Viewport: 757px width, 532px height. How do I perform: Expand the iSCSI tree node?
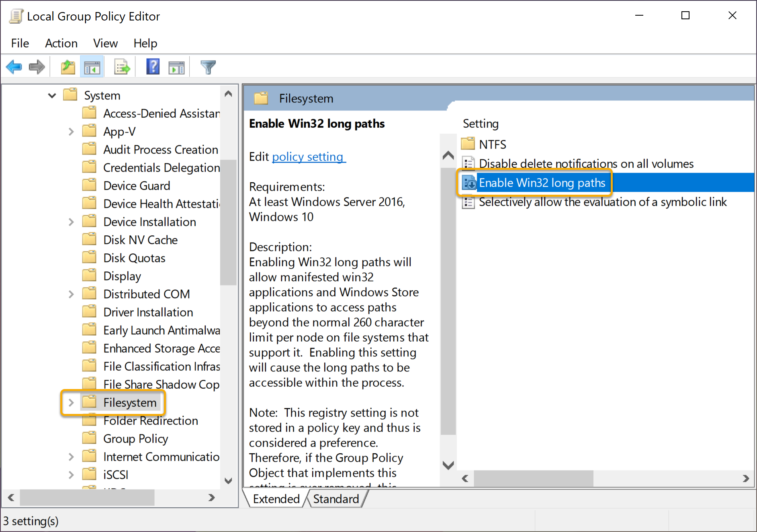(x=71, y=475)
